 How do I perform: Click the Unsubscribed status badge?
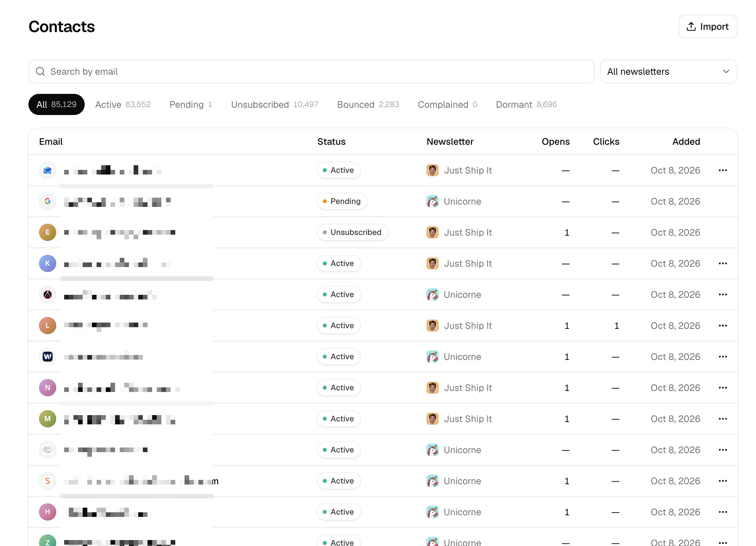pyautogui.click(x=353, y=232)
